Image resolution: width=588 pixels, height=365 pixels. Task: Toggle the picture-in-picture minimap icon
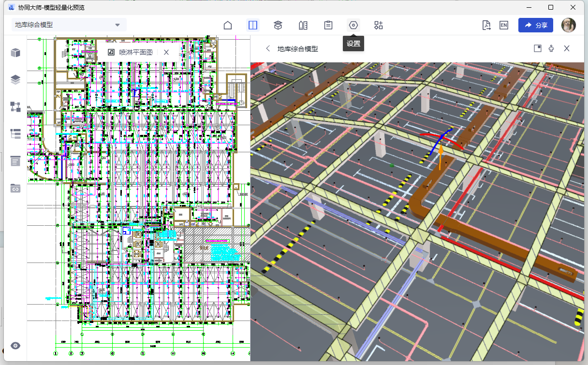pyautogui.click(x=537, y=48)
